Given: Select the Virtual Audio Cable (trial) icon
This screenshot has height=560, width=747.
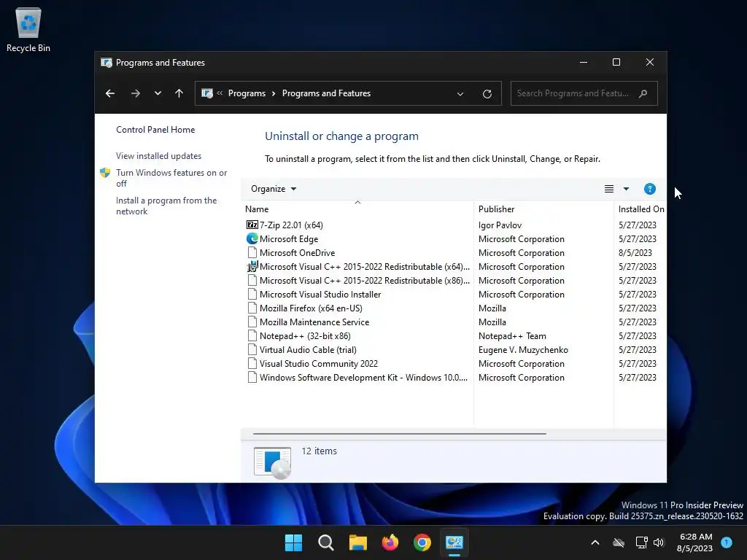Looking at the screenshot, I should pyautogui.click(x=252, y=349).
